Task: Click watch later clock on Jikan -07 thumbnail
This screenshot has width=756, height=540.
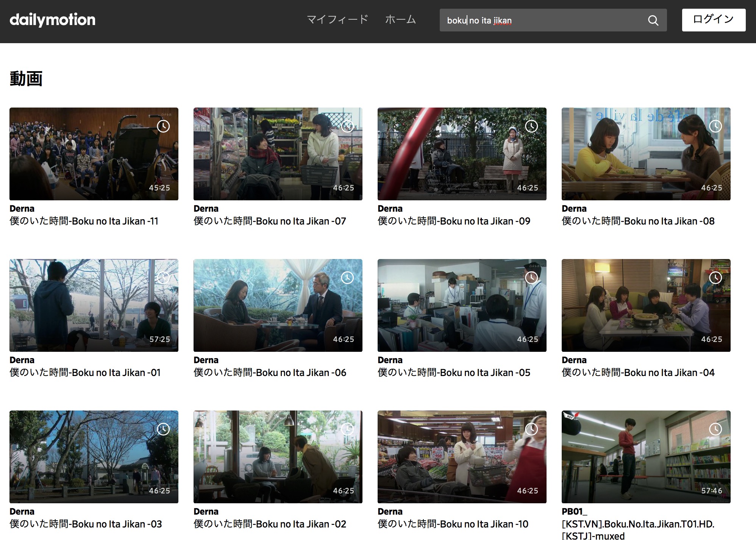Action: pyautogui.click(x=347, y=126)
